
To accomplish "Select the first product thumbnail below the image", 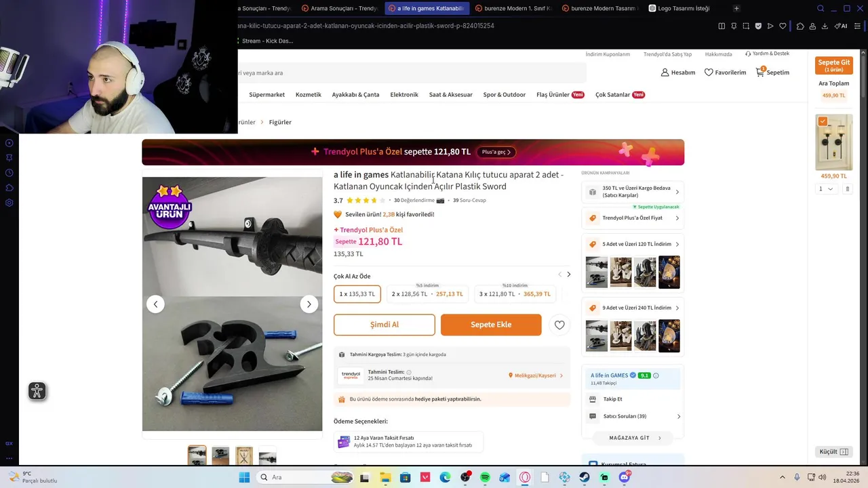I will coord(197,455).
